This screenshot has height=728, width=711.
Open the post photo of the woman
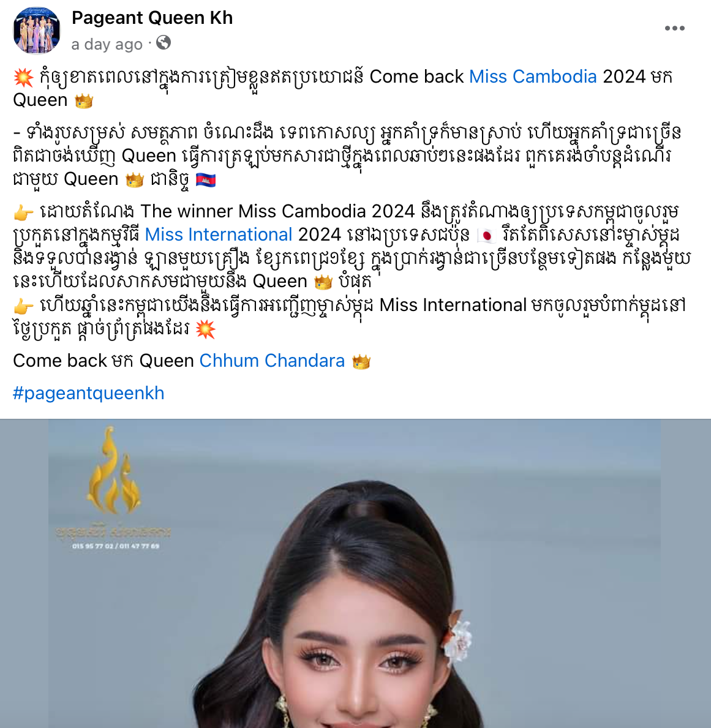(355, 573)
